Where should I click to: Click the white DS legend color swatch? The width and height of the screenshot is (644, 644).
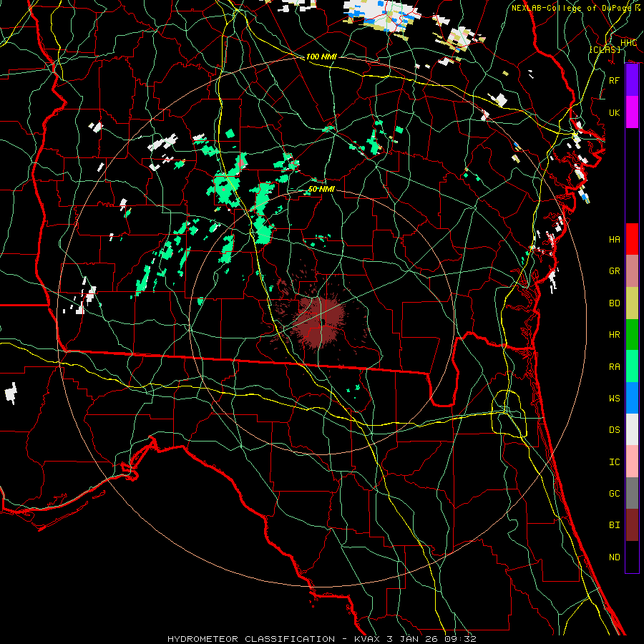pos(632,429)
